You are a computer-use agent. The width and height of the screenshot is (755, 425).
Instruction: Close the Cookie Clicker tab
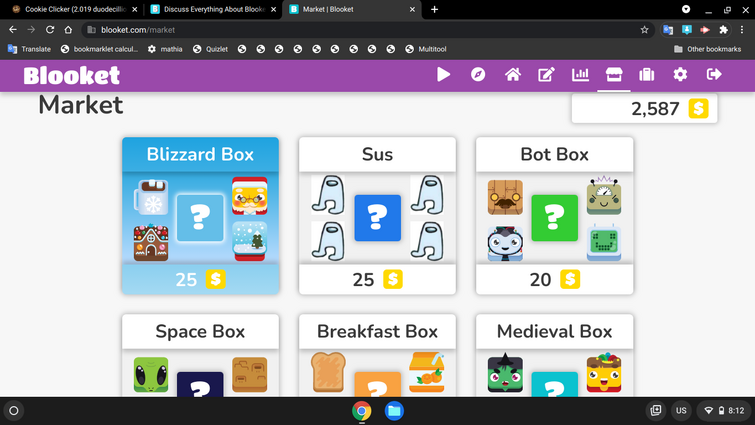click(x=134, y=9)
